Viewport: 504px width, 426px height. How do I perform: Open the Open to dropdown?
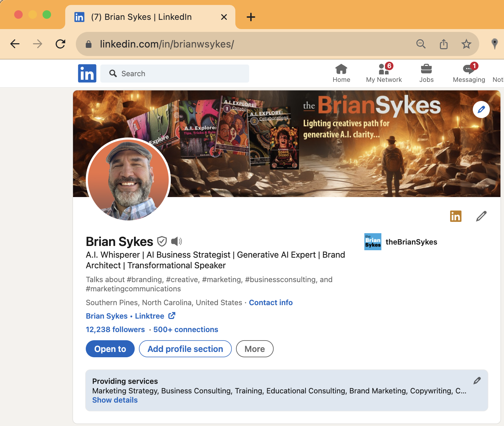coord(110,349)
